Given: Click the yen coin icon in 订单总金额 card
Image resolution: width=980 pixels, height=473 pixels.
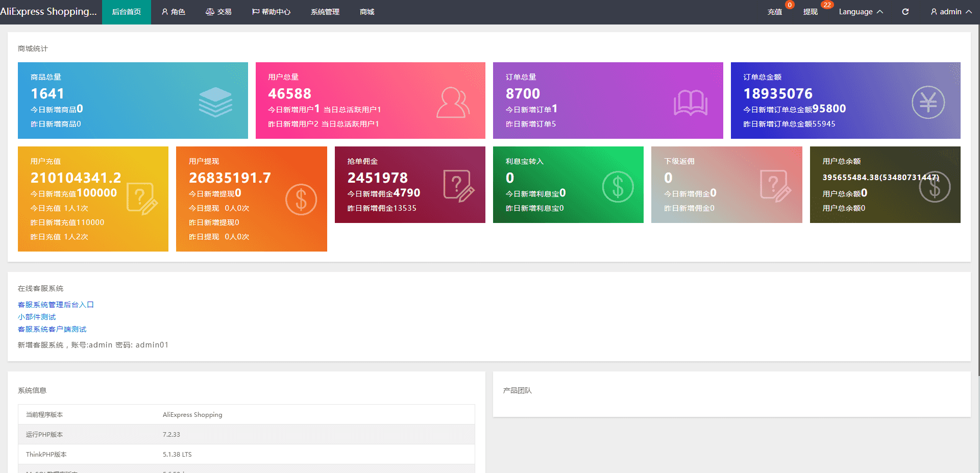Looking at the screenshot, I should point(927,103).
